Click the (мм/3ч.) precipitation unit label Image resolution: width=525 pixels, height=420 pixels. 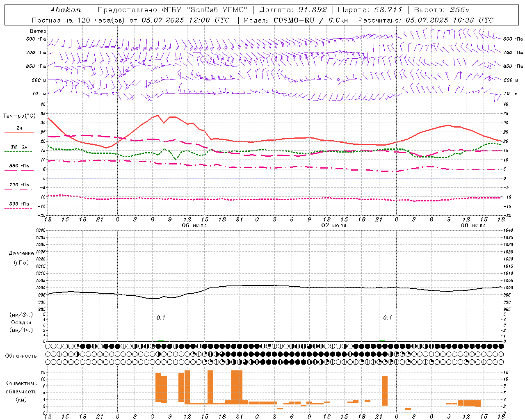[x=21, y=315]
